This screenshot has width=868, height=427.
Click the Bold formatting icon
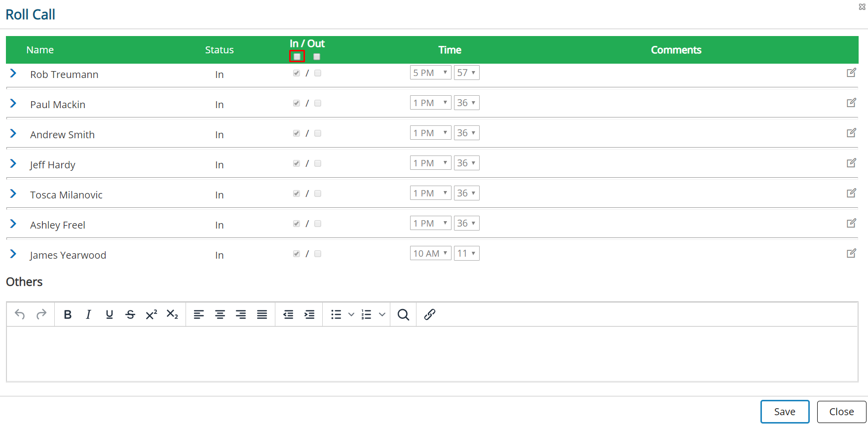pos(68,314)
